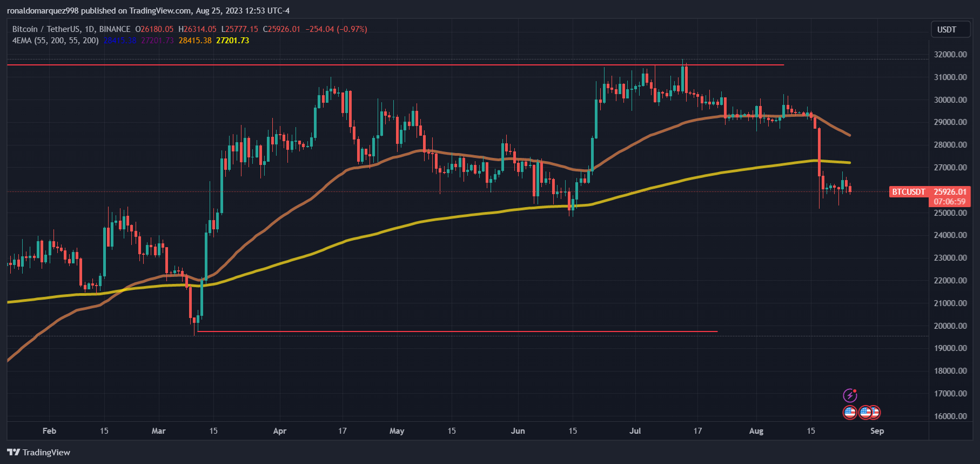Viewport: 980px width, 464px height.
Task: Click the close value C25926.01 in the legend
Action: (281, 29)
